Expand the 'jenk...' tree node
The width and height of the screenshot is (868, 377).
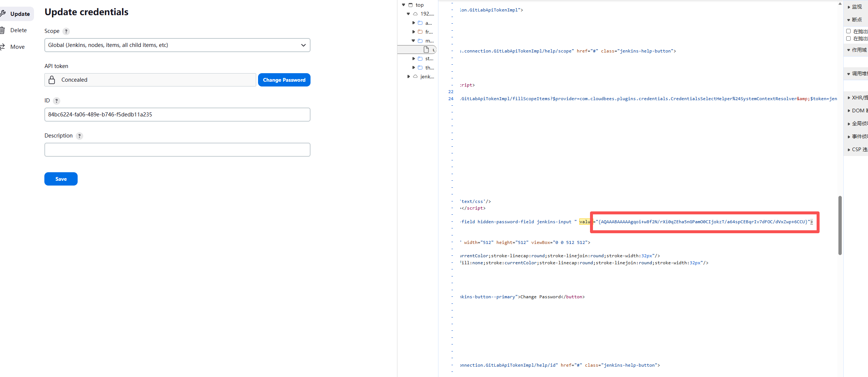[x=408, y=77]
